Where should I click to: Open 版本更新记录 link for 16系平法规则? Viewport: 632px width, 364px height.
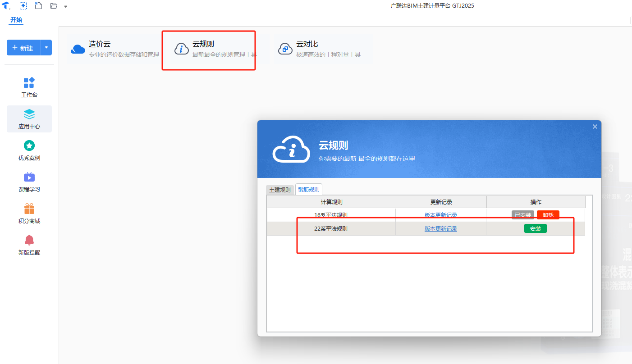tap(441, 215)
